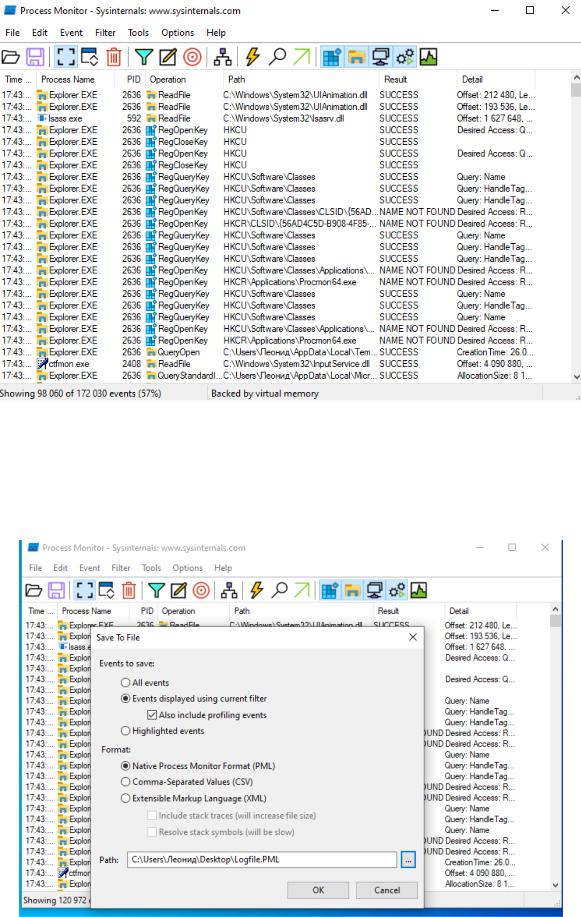The height and width of the screenshot is (917, 581).
Task: Open Options menu in the window without dialog
Action: point(178,33)
